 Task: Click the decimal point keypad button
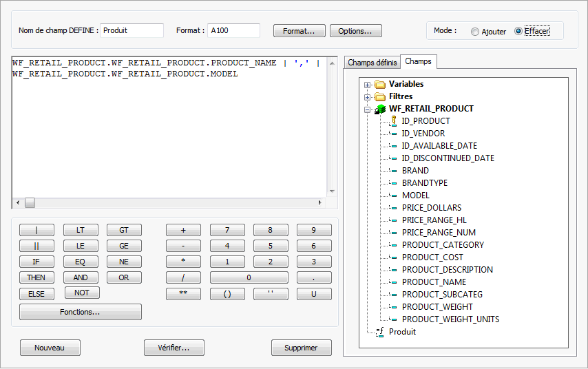(314, 278)
